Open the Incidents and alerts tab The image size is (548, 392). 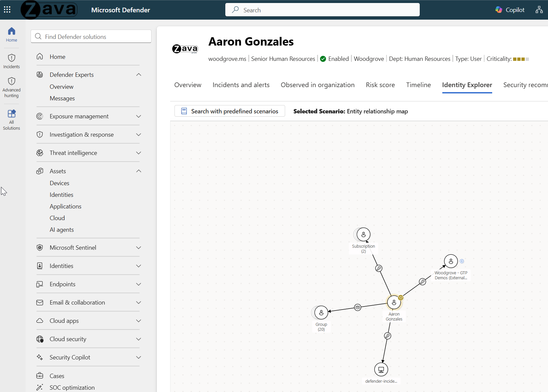[241, 85]
